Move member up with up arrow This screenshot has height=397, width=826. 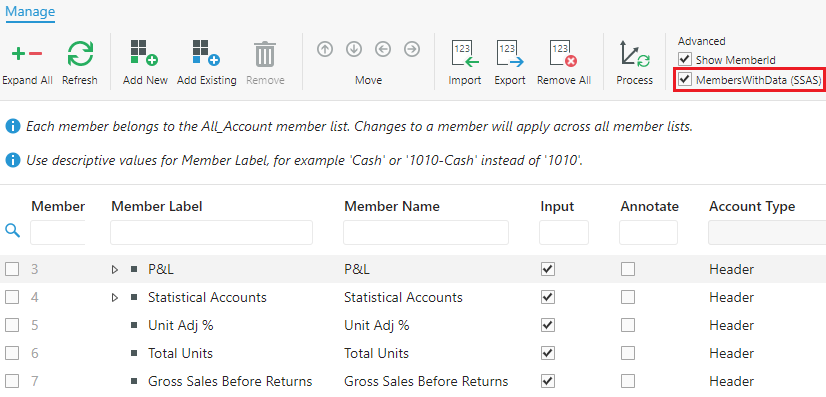[325, 49]
